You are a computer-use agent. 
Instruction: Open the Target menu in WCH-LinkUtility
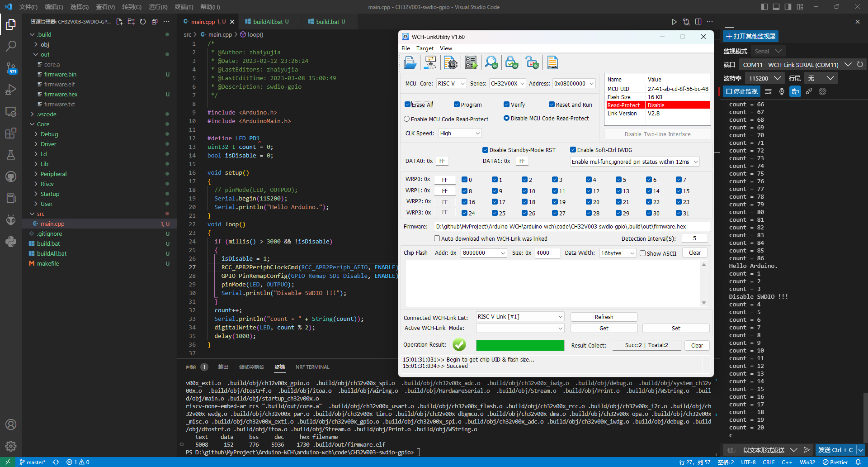[x=425, y=48]
